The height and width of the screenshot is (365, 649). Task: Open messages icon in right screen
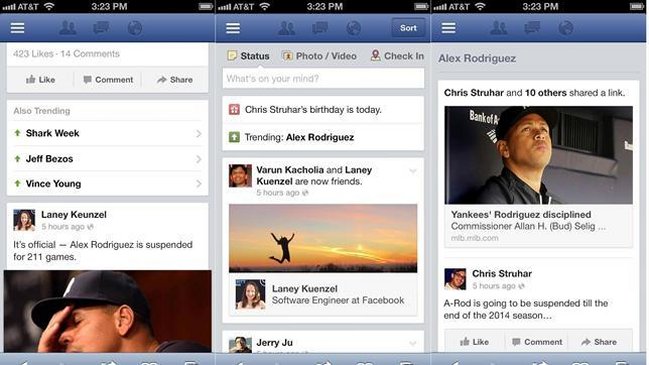532,28
